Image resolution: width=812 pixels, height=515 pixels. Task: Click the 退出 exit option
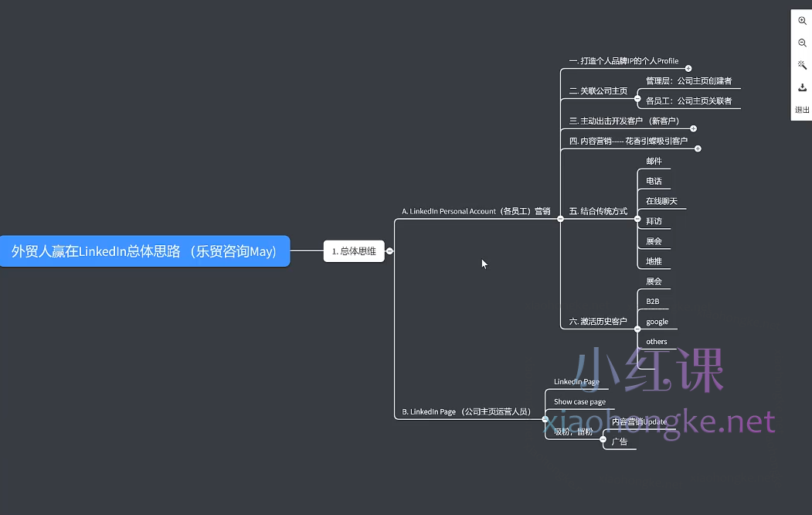pyautogui.click(x=801, y=110)
